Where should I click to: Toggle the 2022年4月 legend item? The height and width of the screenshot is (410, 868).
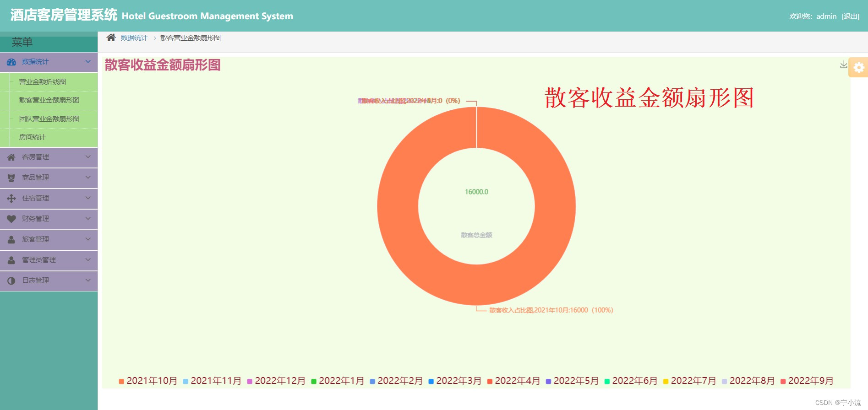coord(513,381)
